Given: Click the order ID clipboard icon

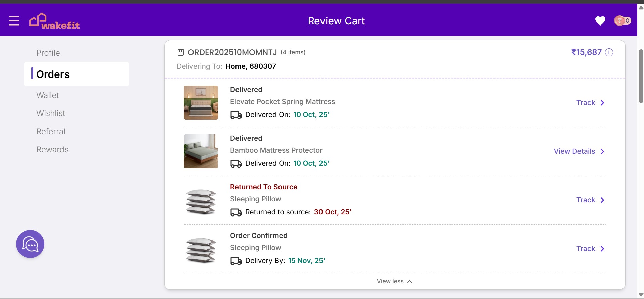Looking at the screenshot, I should (x=181, y=52).
